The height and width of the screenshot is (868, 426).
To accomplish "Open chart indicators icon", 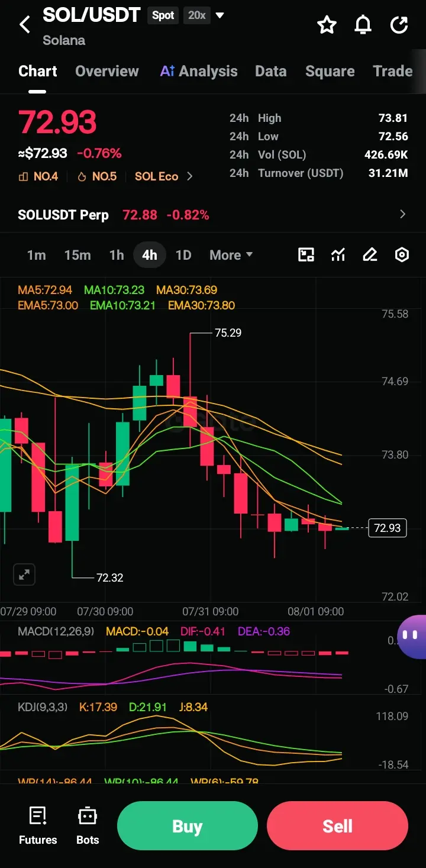I will click(x=338, y=255).
